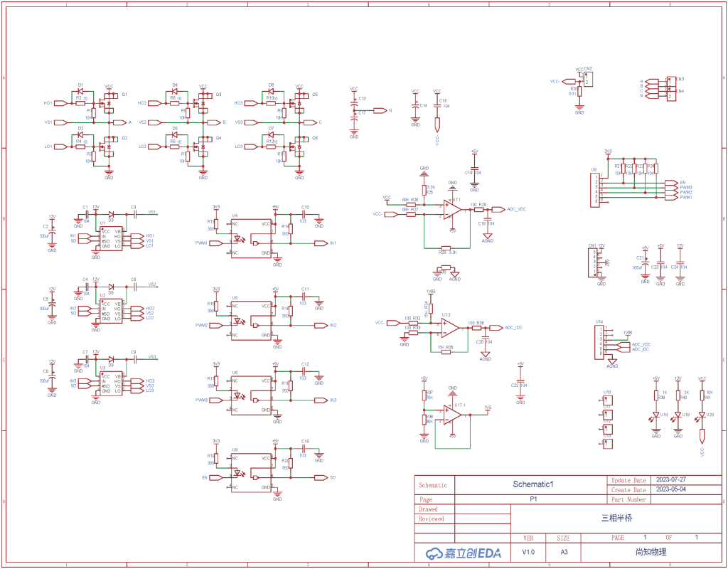Select output port C of the third bridge
Image resolution: width=728 pixels, height=569 pixels.
click(310, 122)
